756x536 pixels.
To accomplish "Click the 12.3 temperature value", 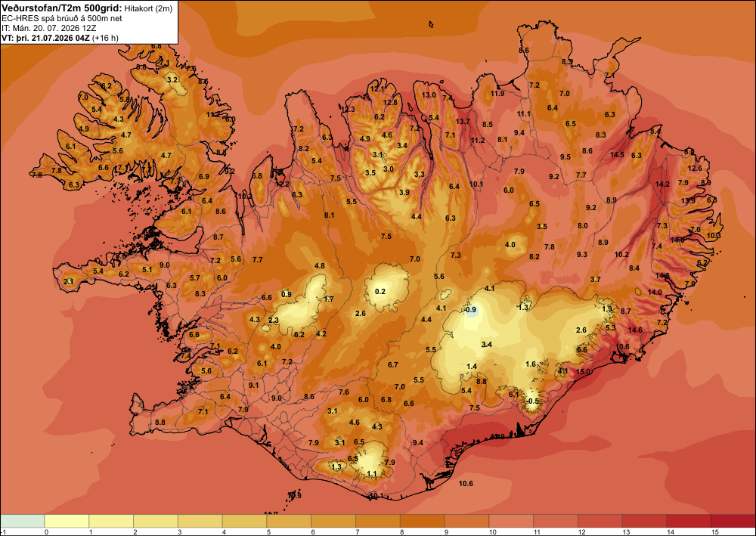I will click(x=348, y=110).
